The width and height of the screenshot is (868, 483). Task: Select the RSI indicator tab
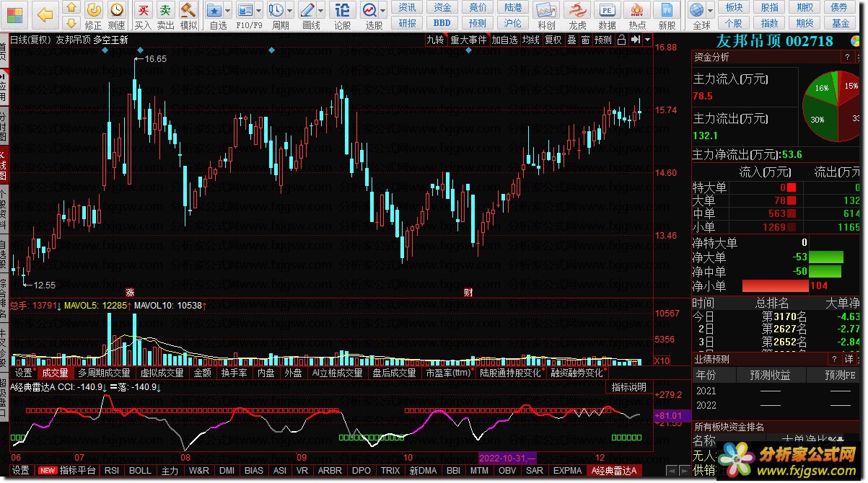pos(112,470)
